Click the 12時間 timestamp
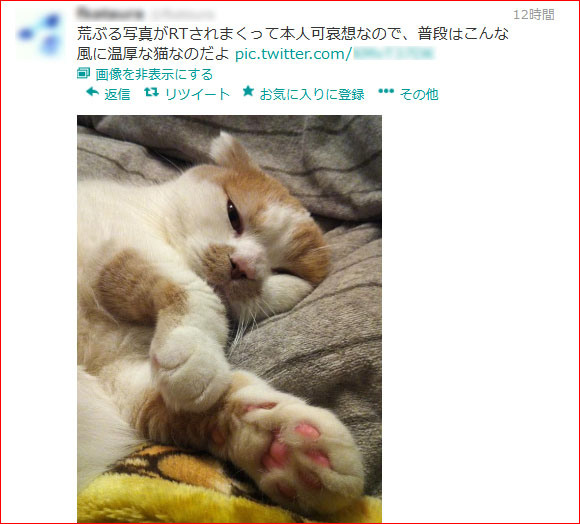Screen dimensions: 580x524 (534, 15)
